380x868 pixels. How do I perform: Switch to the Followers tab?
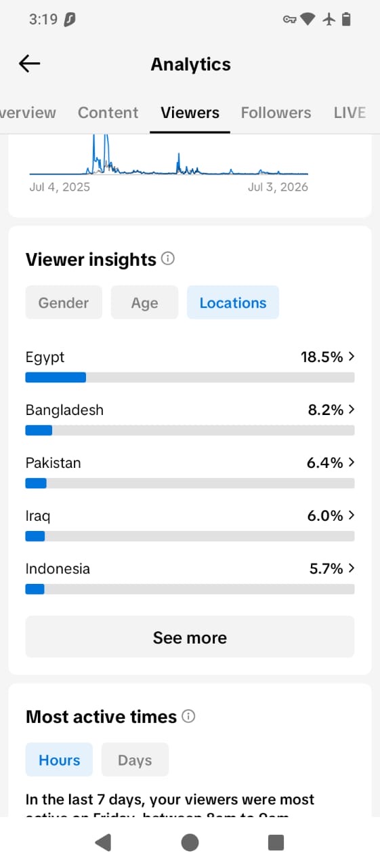pyautogui.click(x=276, y=113)
